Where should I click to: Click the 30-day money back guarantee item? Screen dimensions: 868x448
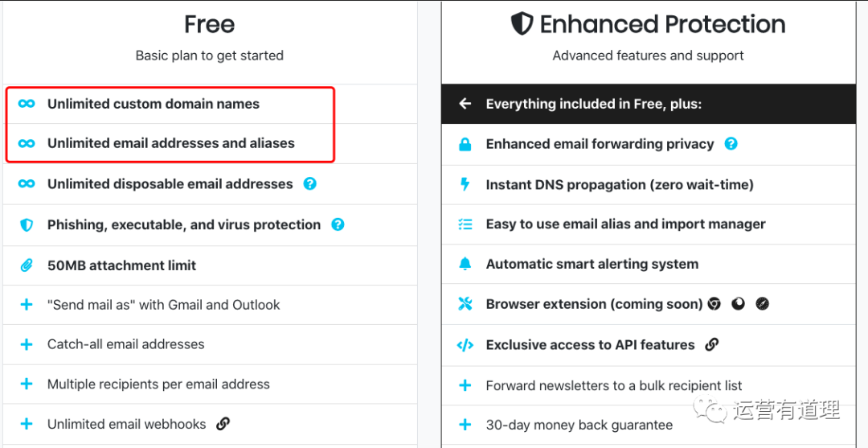pyautogui.click(x=579, y=425)
